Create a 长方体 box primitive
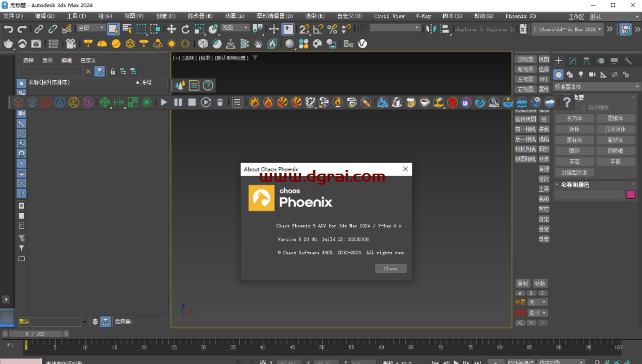The image size is (642, 364). coord(574,118)
